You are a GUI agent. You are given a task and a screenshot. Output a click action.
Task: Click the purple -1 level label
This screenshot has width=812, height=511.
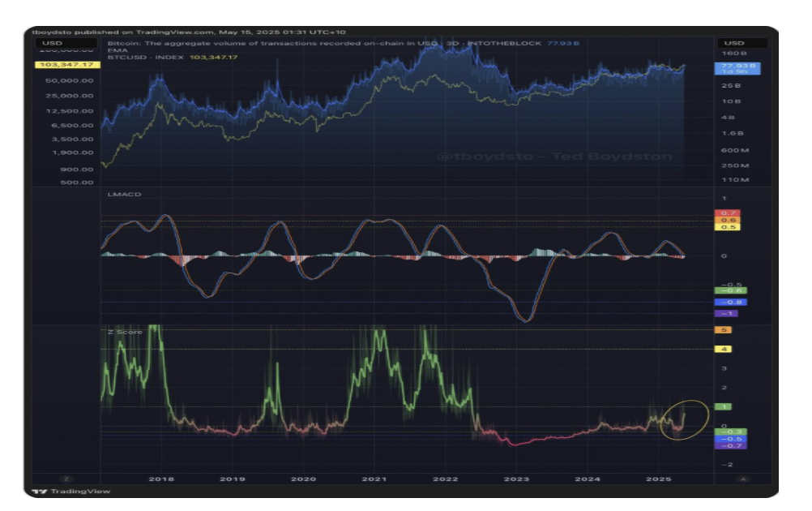click(726, 314)
